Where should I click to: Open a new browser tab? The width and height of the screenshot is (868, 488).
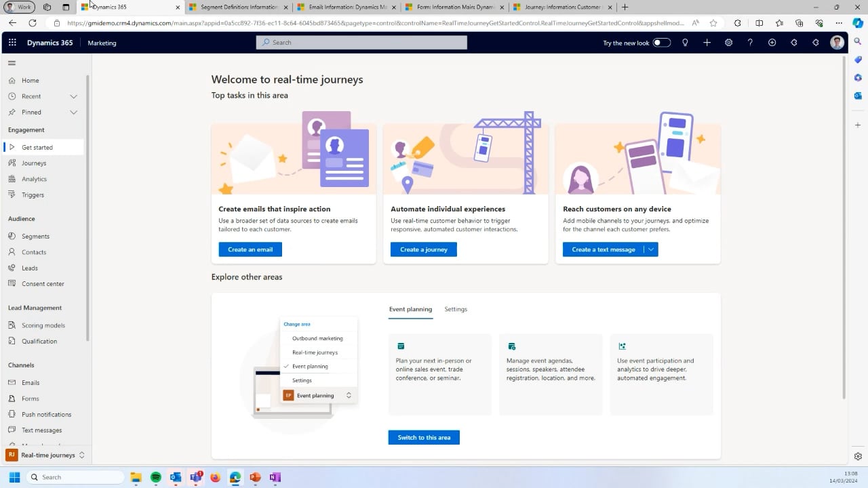point(625,7)
